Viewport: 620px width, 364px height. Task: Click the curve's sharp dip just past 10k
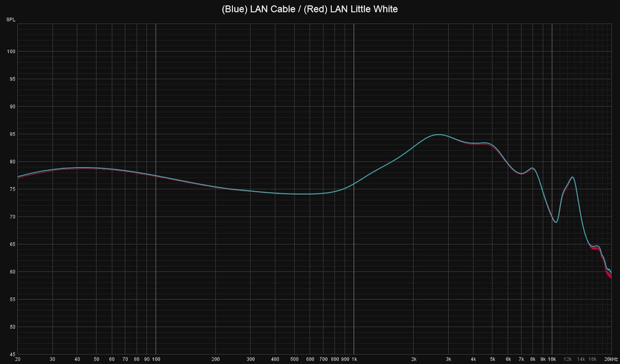tap(555, 222)
